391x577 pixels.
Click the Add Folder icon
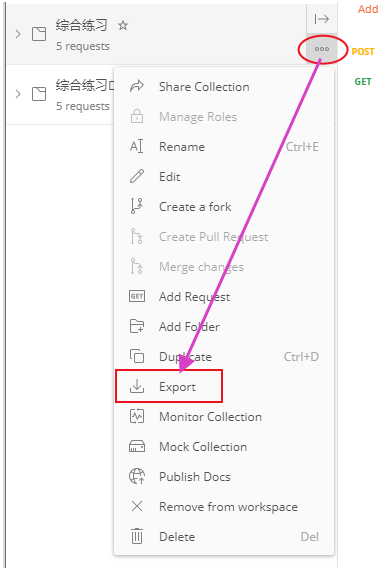(x=137, y=326)
